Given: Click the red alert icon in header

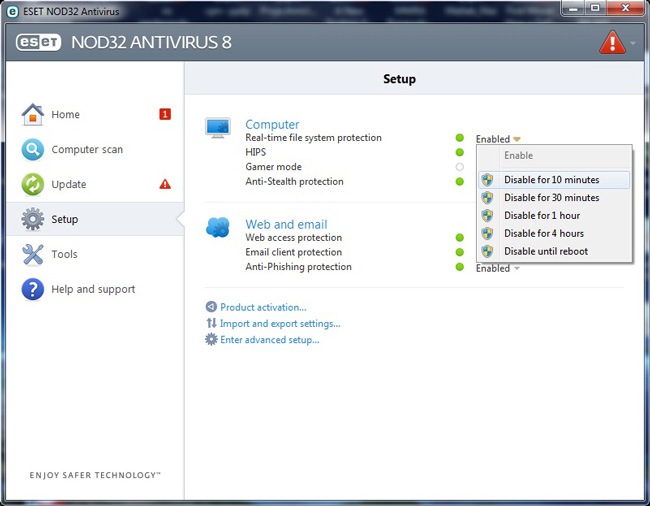Looking at the screenshot, I should click(612, 42).
